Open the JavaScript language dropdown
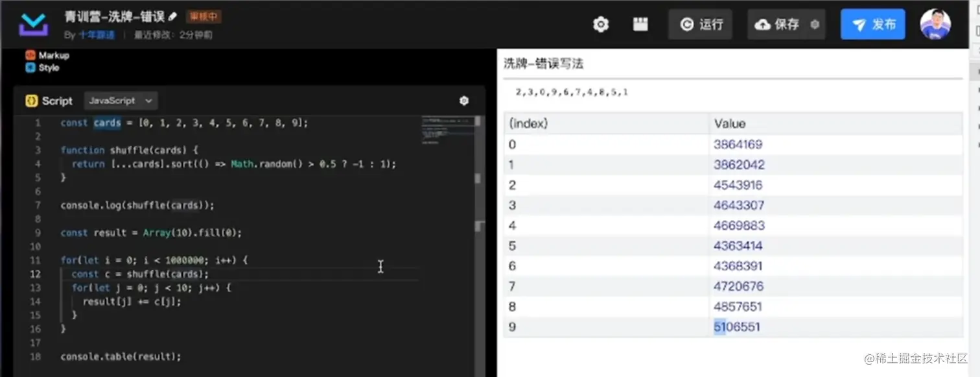The image size is (980, 377). click(121, 101)
